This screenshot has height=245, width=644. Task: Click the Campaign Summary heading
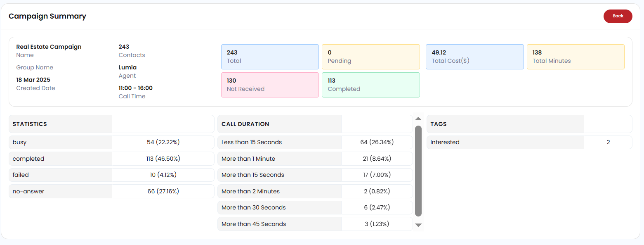pos(47,17)
